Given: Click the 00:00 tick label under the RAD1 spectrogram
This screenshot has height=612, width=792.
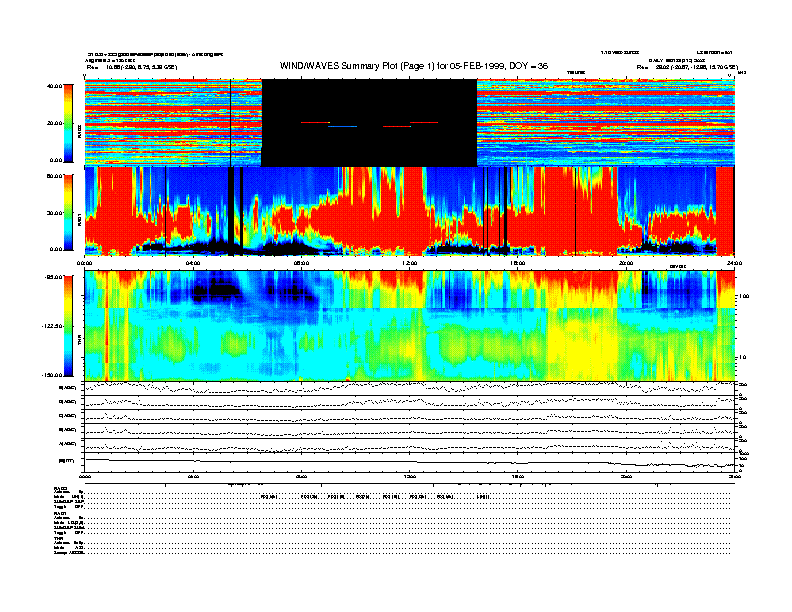Looking at the screenshot, I should click(x=84, y=263).
